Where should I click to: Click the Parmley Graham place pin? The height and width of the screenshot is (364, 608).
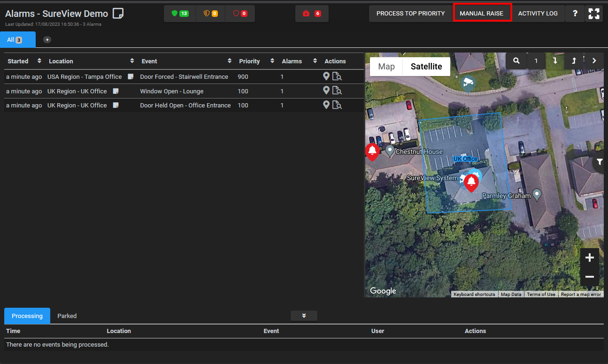pyautogui.click(x=538, y=195)
